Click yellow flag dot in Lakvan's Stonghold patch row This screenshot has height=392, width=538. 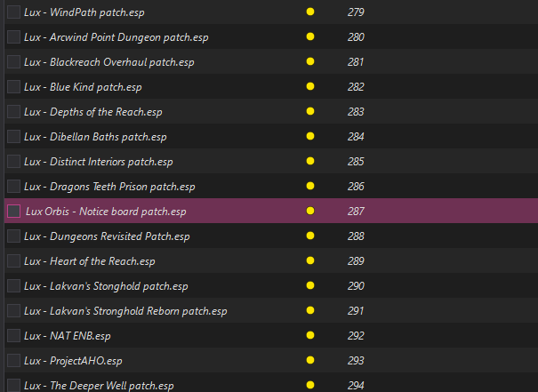pos(310,285)
